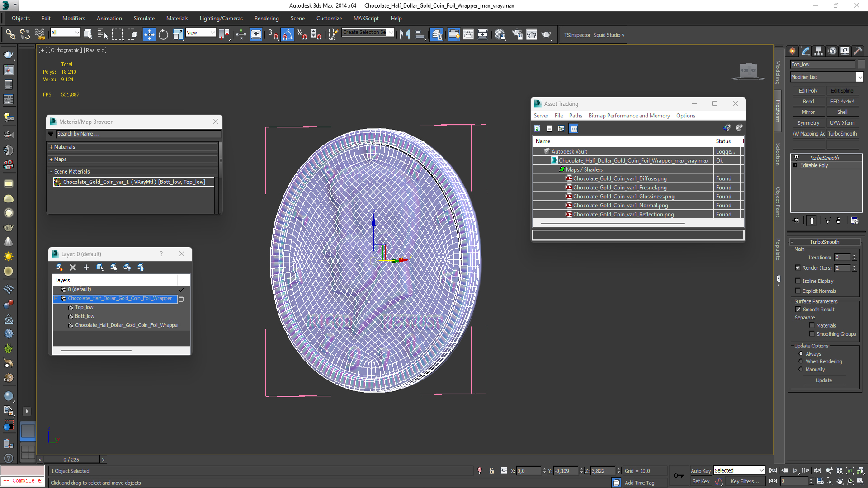The image size is (868, 488).
Task: Toggle Smooth Result checkbox
Action: (798, 309)
